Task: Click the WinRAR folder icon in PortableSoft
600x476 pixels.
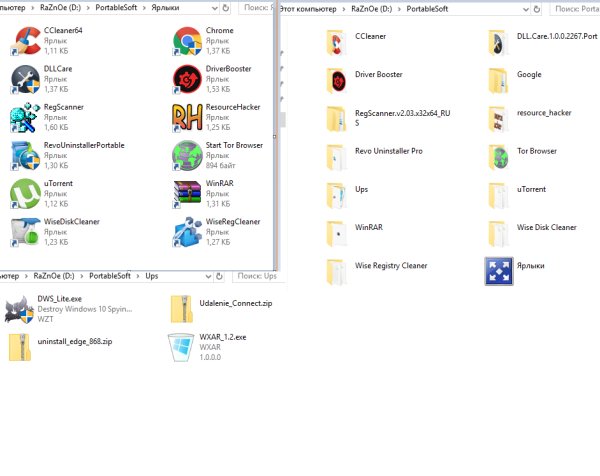Action: [336, 234]
